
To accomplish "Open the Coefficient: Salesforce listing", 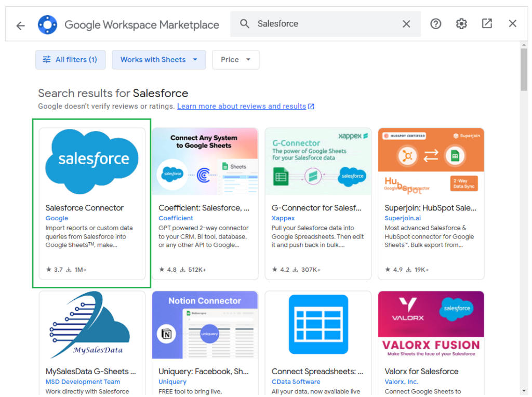I will [205, 207].
